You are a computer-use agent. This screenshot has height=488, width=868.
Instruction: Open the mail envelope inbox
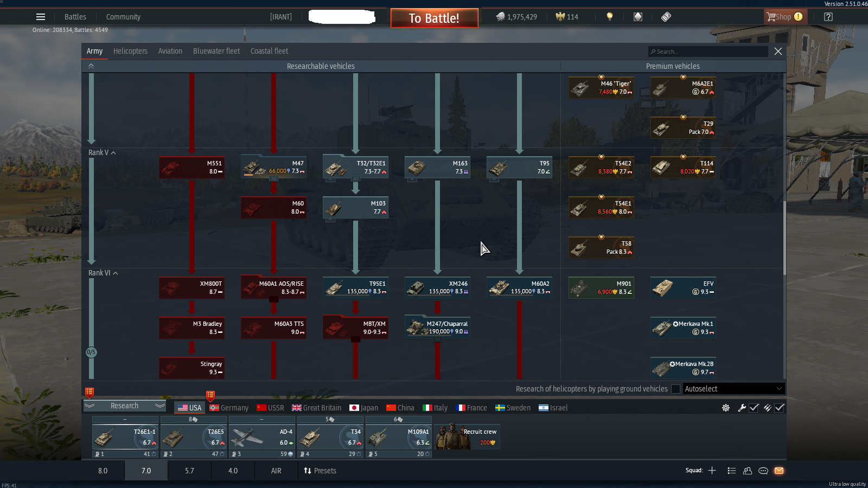[779, 471]
